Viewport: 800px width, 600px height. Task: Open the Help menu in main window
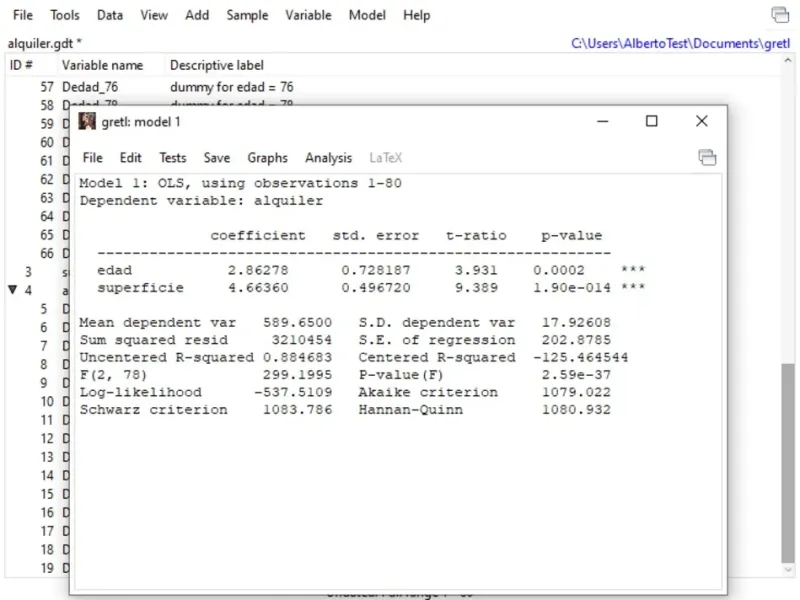click(x=416, y=15)
